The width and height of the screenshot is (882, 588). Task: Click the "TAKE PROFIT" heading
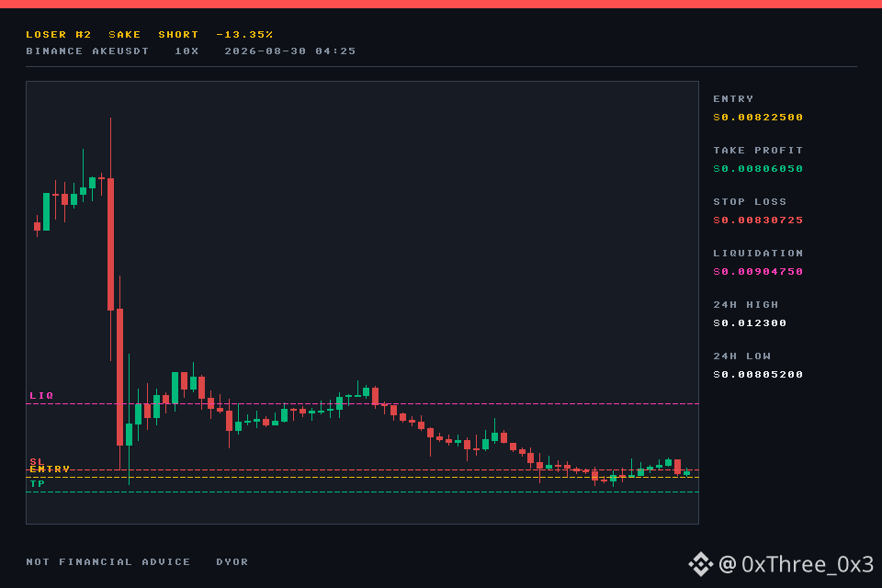(758, 151)
